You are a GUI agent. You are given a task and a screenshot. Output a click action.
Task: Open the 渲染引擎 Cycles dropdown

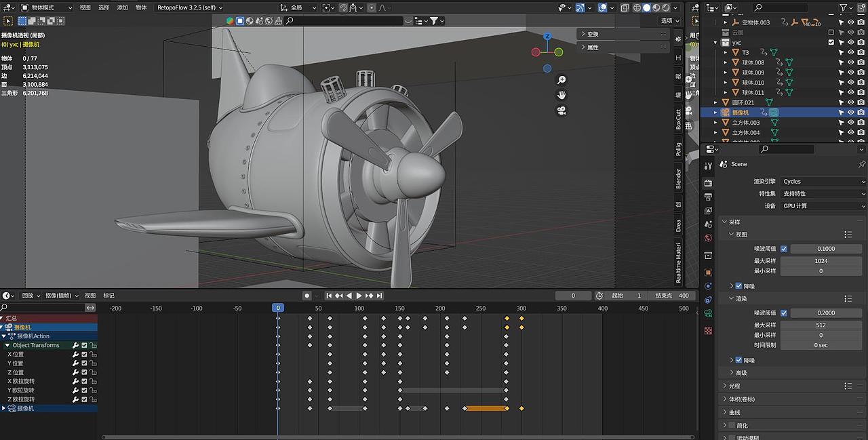(823, 182)
